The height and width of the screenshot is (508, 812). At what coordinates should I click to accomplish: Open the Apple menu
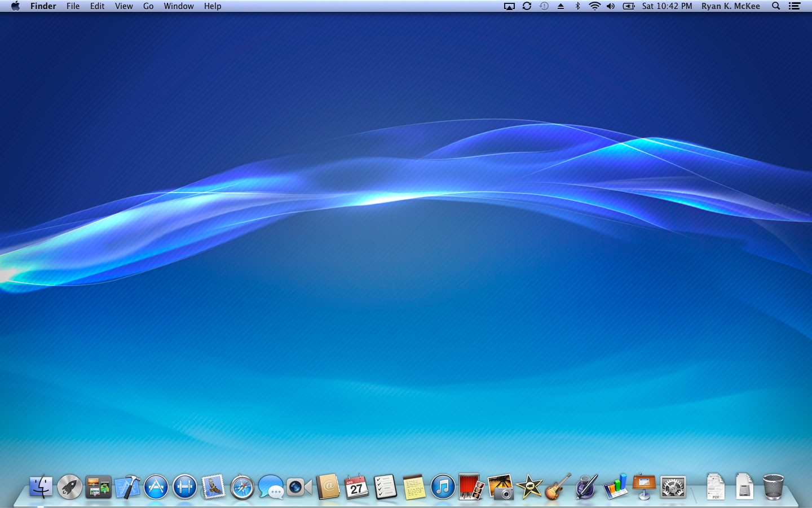coord(15,6)
